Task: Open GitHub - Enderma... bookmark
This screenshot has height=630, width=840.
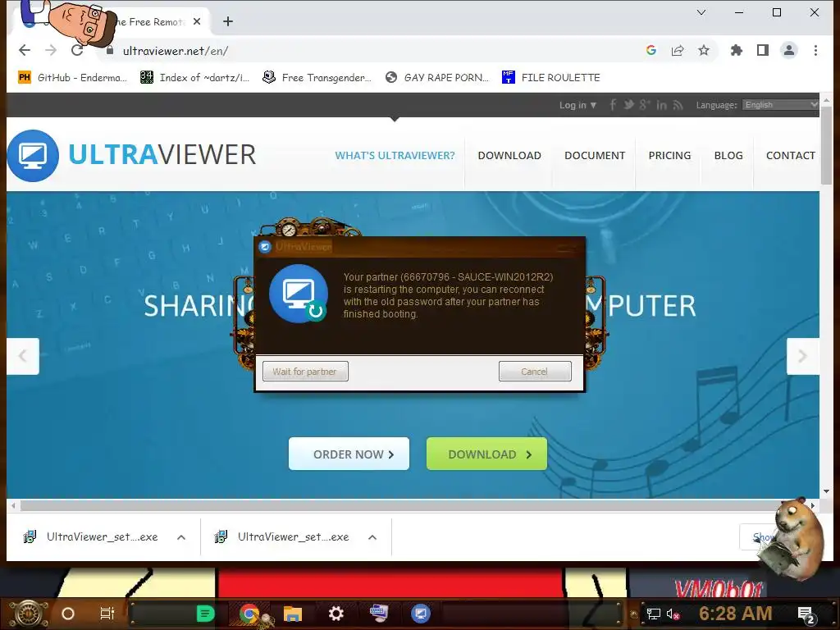Action: click(73, 78)
